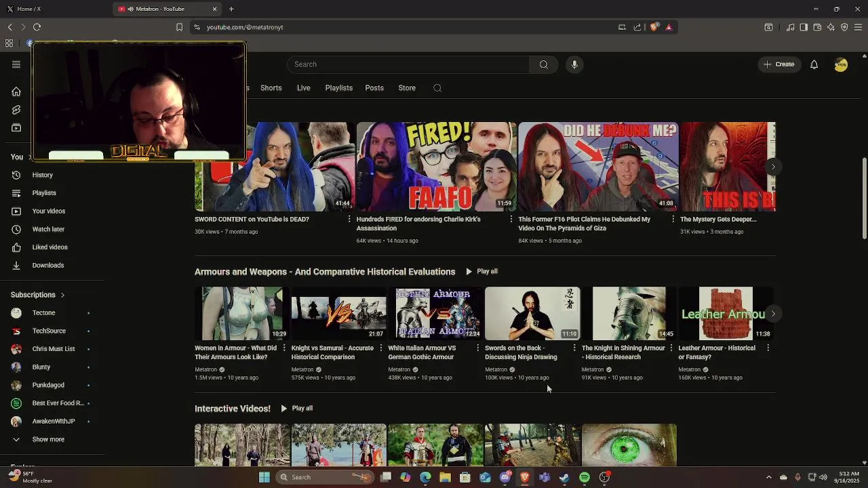Toggle the browser sidebar panel icon

[804, 27]
